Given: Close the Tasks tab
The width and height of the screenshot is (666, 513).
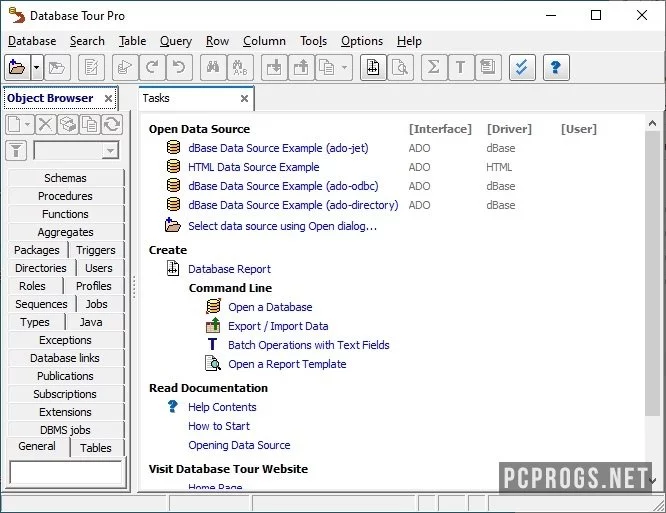Looking at the screenshot, I should [244, 99].
